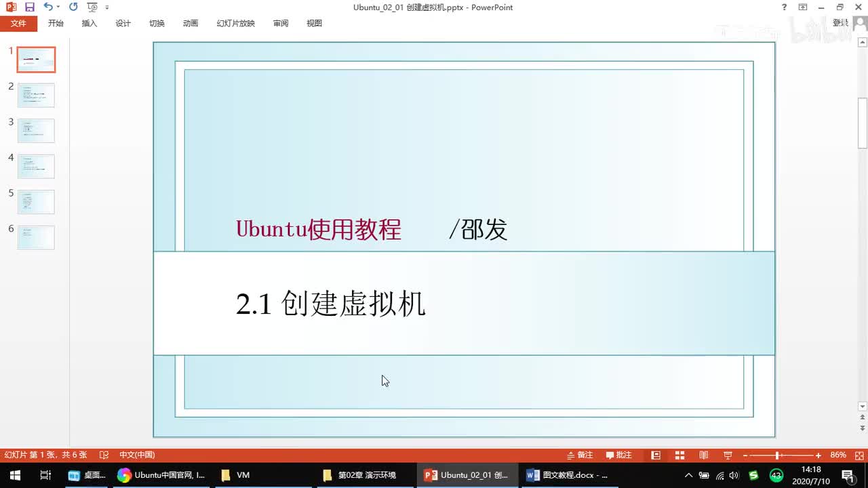Click Fit slide to current window icon

(x=859, y=455)
